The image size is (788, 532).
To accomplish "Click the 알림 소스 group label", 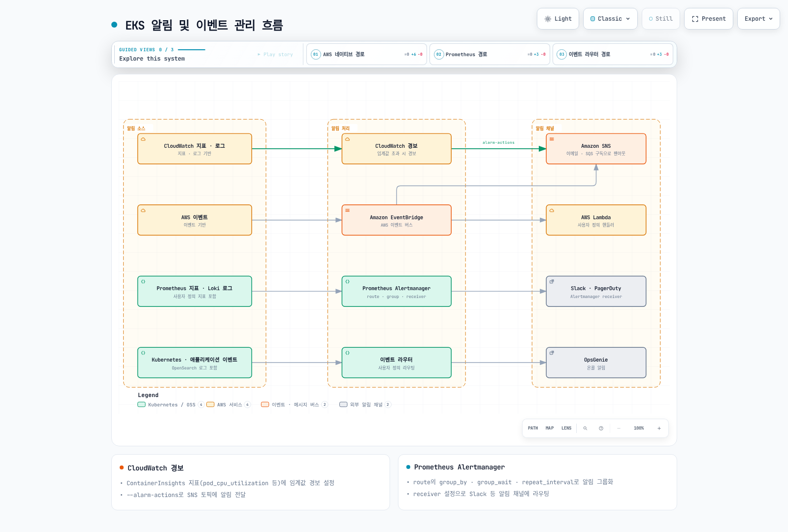I will (136, 129).
